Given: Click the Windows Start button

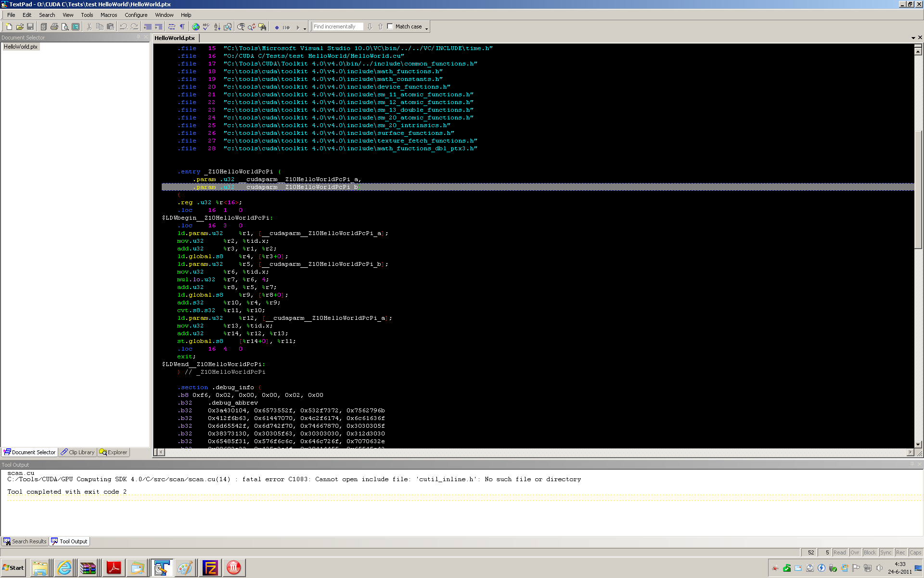Looking at the screenshot, I should [x=13, y=568].
